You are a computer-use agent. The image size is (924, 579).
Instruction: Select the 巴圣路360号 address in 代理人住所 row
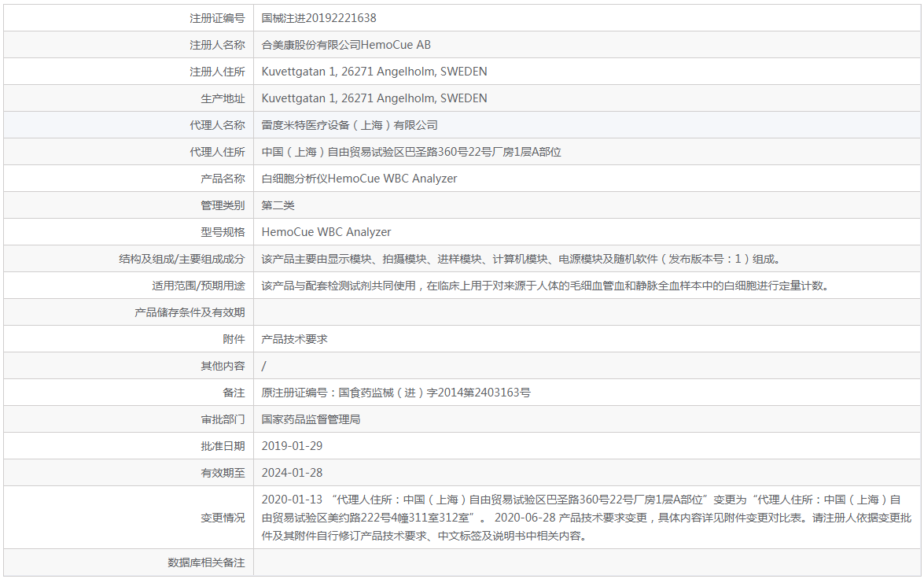pos(411,152)
